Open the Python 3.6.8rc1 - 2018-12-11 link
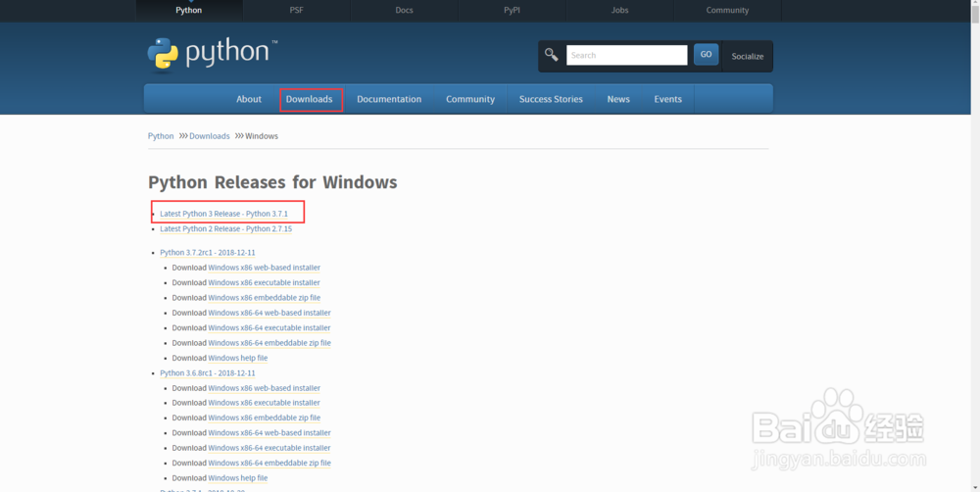980x492 pixels. click(x=208, y=373)
